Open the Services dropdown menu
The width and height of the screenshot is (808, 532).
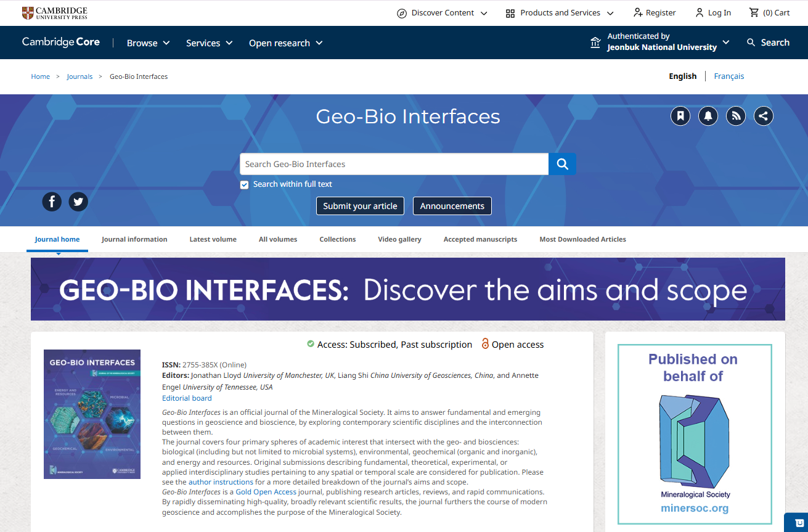[210, 43]
